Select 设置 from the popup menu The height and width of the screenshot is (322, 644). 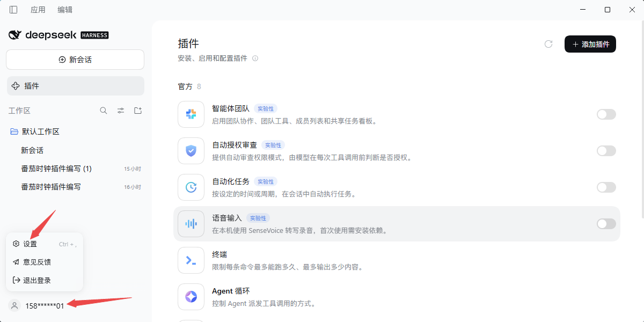tap(45, 244)
